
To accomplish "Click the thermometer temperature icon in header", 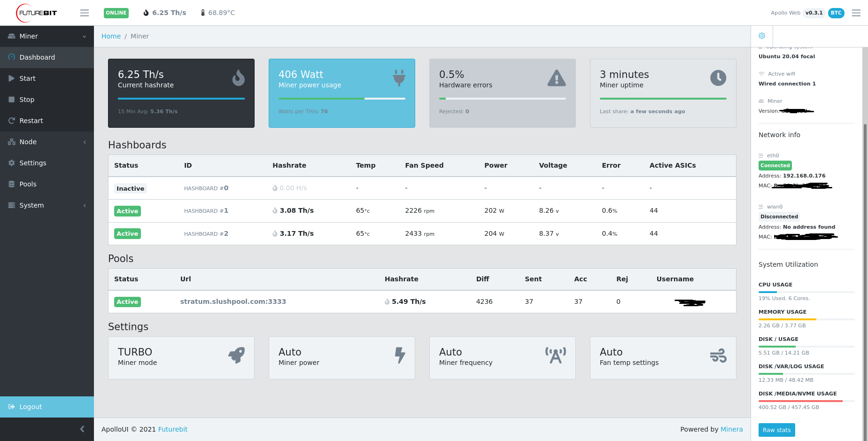I will pos(203,13).
